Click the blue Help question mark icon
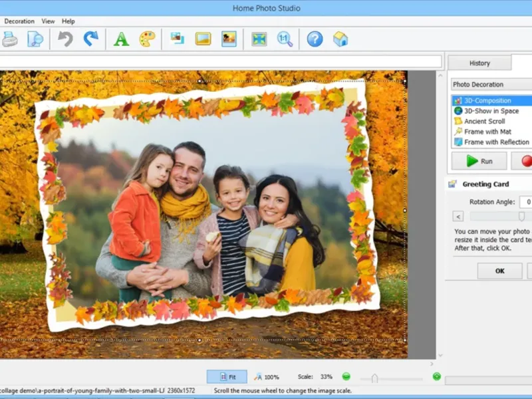The height and width of the screenshot is (399, 532). pos(315,39)
